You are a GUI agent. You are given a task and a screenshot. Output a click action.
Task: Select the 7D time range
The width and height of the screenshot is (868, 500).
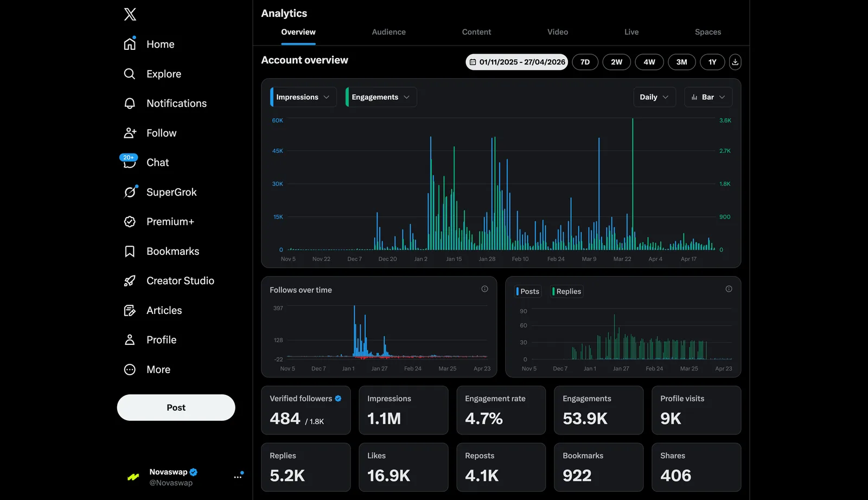[585, 62]
